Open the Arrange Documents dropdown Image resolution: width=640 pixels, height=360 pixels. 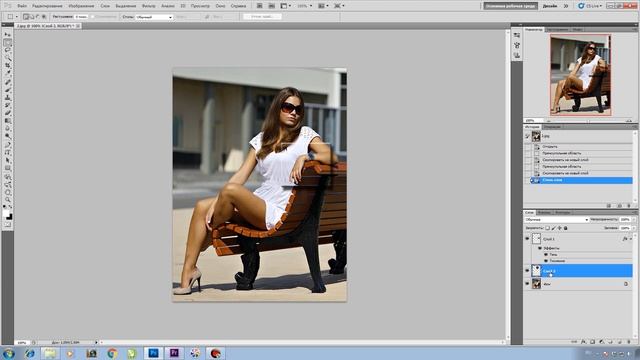click(x=323, y=6)
